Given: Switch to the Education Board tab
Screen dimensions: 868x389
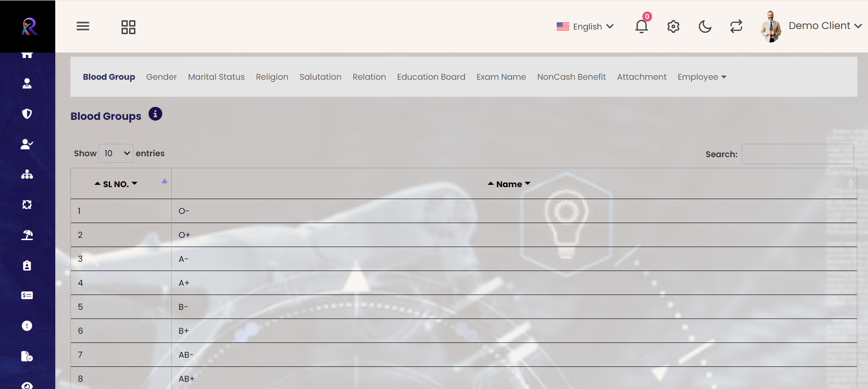Looking at the screenshot, I should coord(431,77).
